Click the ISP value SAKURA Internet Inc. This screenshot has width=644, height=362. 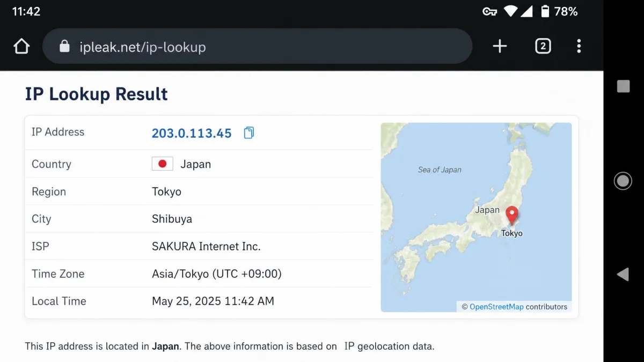[x=206, y=246]
